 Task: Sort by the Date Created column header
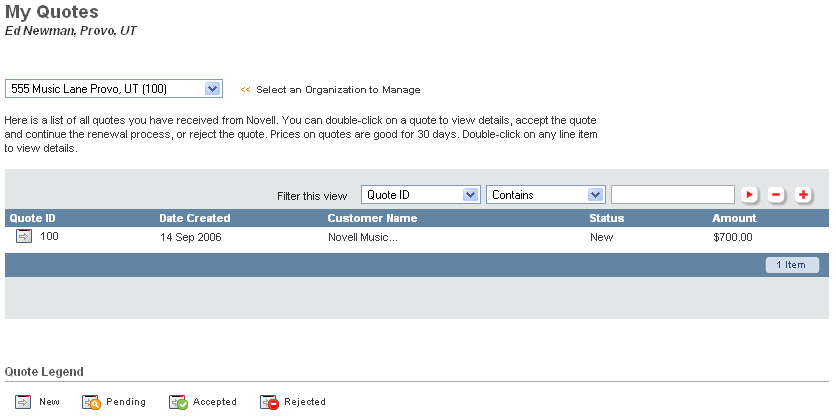[195, 218]
